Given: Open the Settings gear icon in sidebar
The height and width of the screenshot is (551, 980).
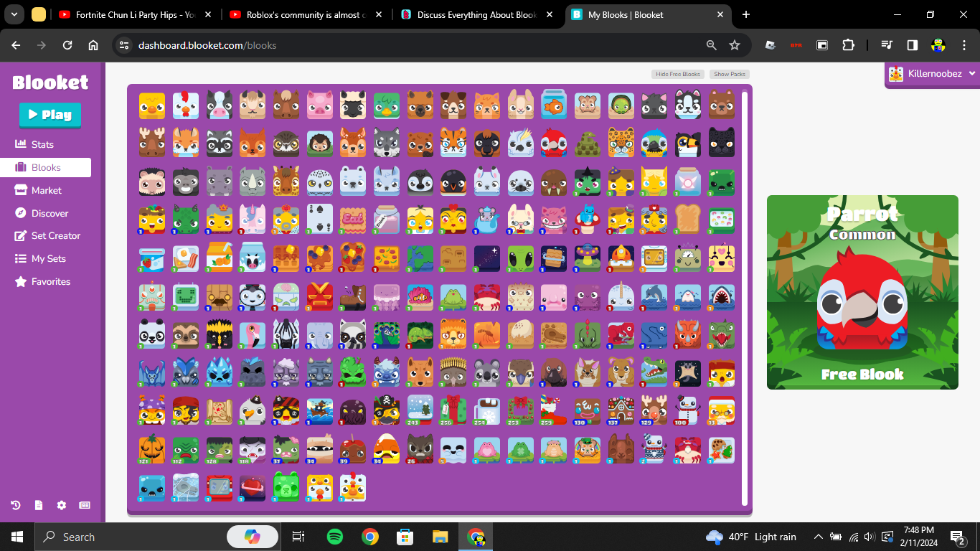Looking at the screenshot, I should [x=62, y=505].
